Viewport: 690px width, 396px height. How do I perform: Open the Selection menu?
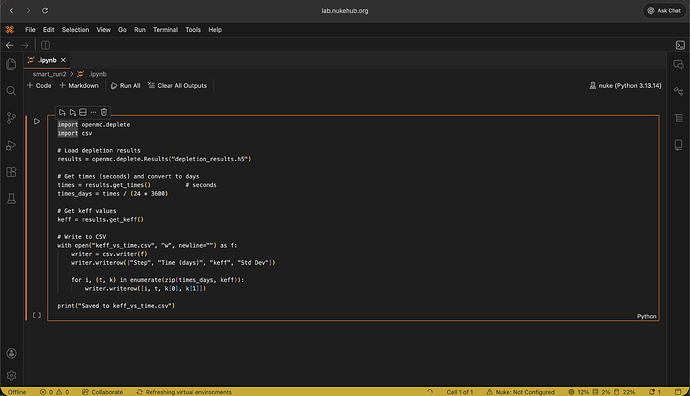pos(75,30)
